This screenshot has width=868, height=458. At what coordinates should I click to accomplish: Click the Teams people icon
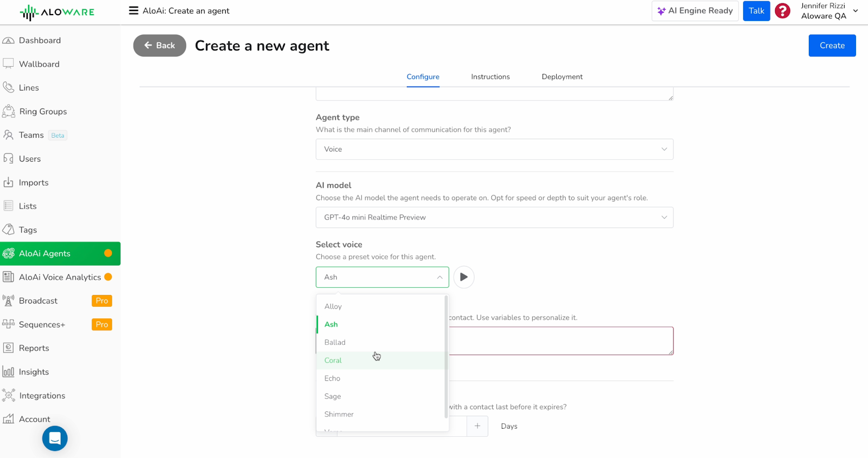tap(8, 135)
